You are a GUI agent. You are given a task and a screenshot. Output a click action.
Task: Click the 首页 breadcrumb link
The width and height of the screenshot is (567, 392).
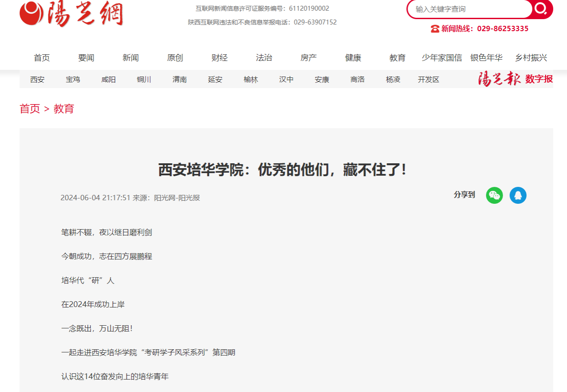pyautogui.click(x=30, y=109)
